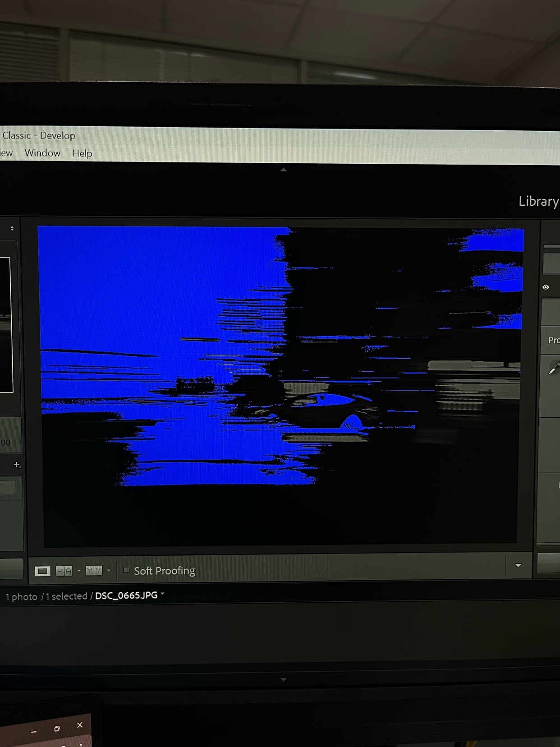Click the DSC_0665.JPG file name
The width and height of the screenshot is (560, 747).
click(126, 595)
